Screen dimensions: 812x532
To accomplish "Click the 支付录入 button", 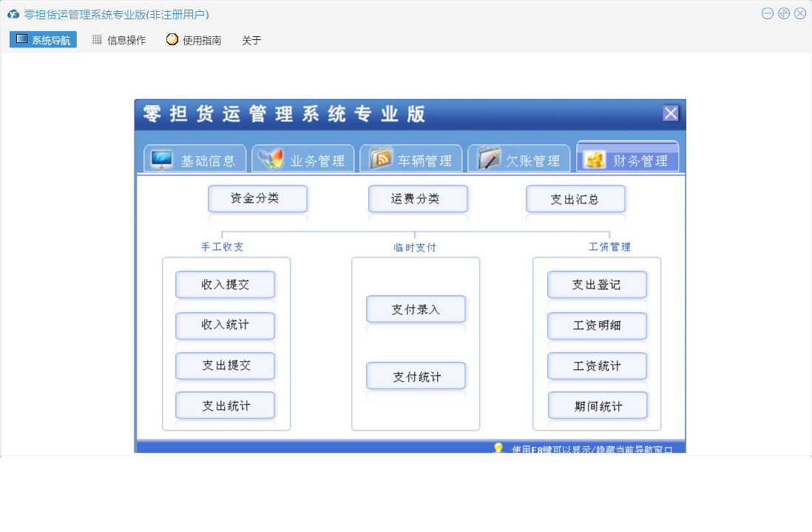I will coord(416,309).
